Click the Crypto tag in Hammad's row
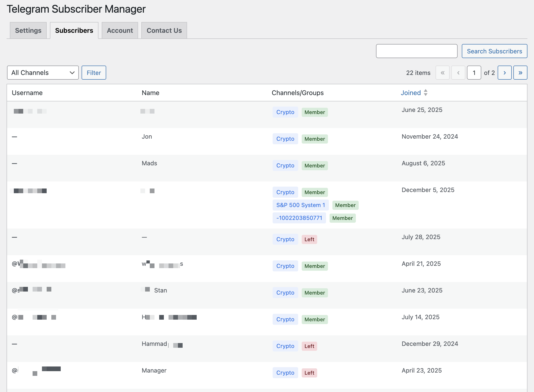The height and width of the screenshot is (392, 534). (285, 346)
